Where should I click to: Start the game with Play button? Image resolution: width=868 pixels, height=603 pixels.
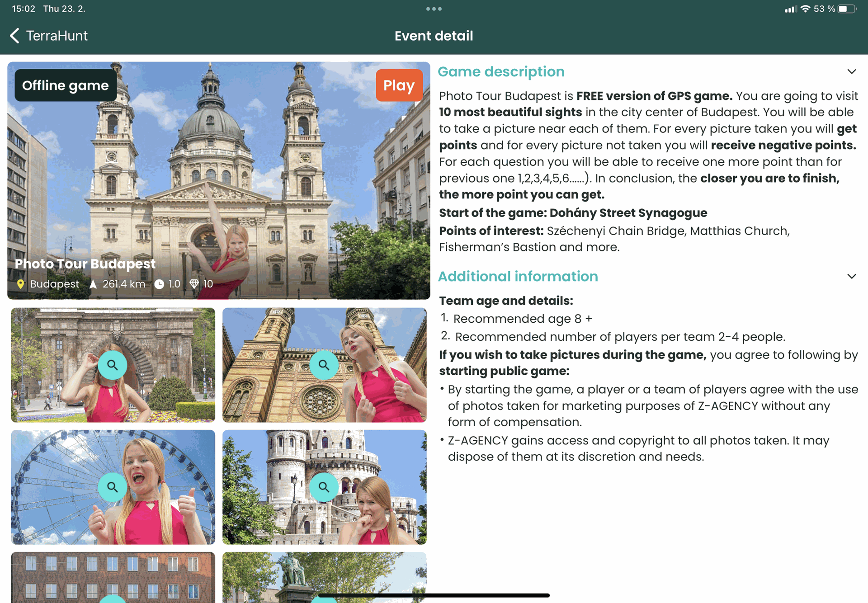coord(399,85)
